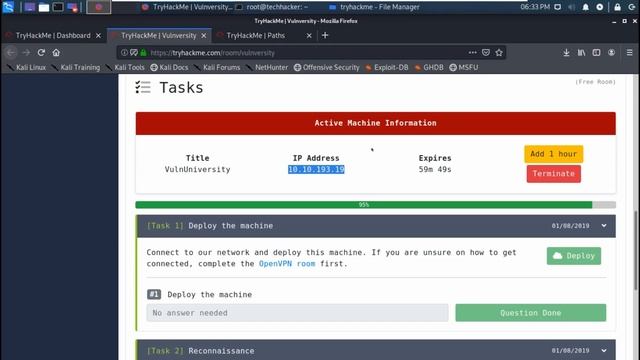Screen dimensions: 640x360
Task: Click the Question Done button
Action: [x=531, y=313]
